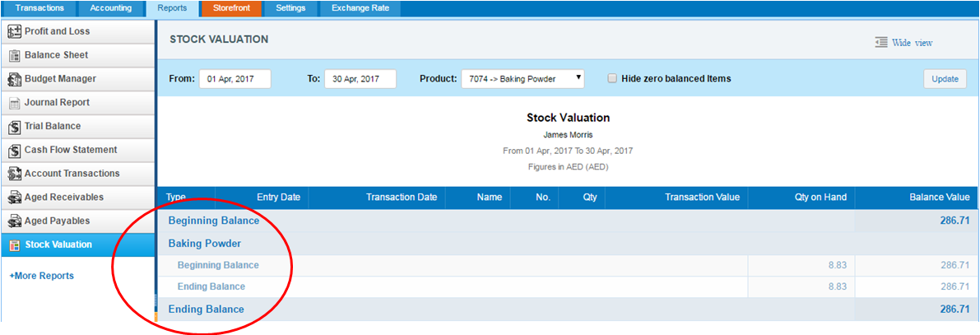This screenshot has width=980, height=335.
Task: Click the Trial Balance dollar icon
Action: coord(14,126)
